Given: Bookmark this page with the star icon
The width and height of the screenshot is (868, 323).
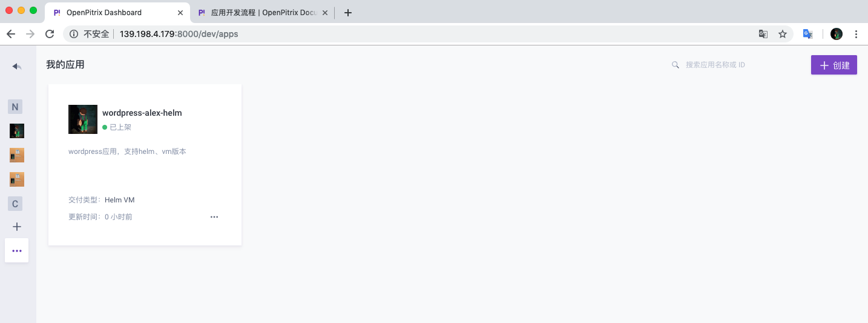Looking at the screenshot, I should pos(783,34).
